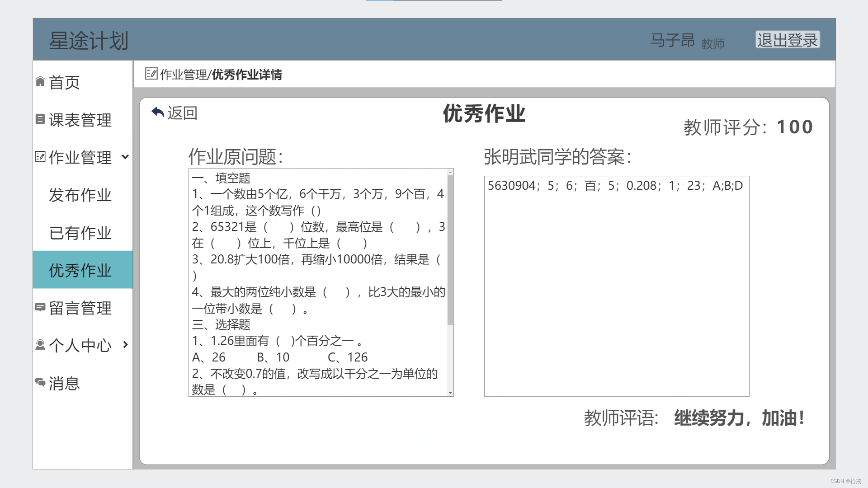This screenshot has width=868, height=488.
Task: Open the 发布作业 menu item
Action: 80,195
